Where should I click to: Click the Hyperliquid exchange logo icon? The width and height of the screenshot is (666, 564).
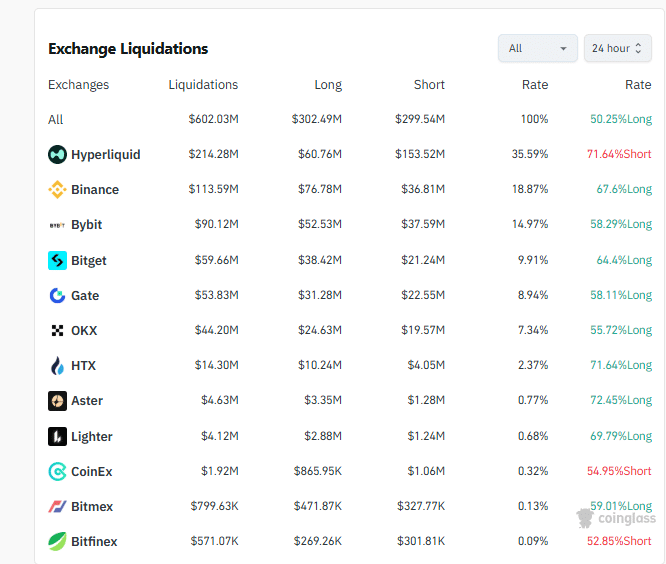[x=57, y=154]
